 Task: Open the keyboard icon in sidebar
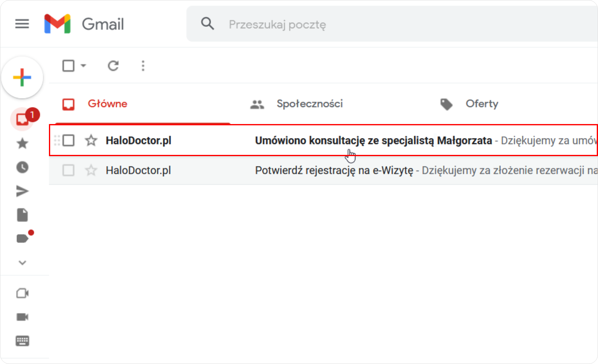pos(22,341)
